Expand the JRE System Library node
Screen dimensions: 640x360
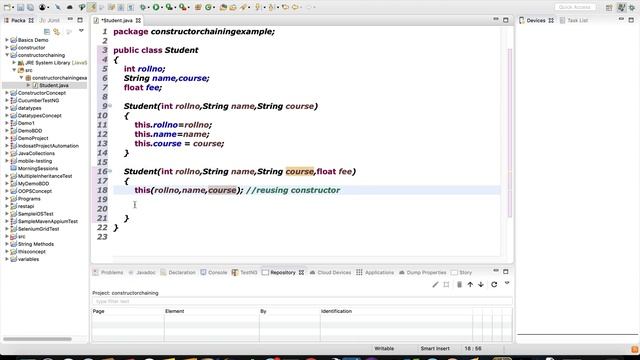(x=14, y=62)
